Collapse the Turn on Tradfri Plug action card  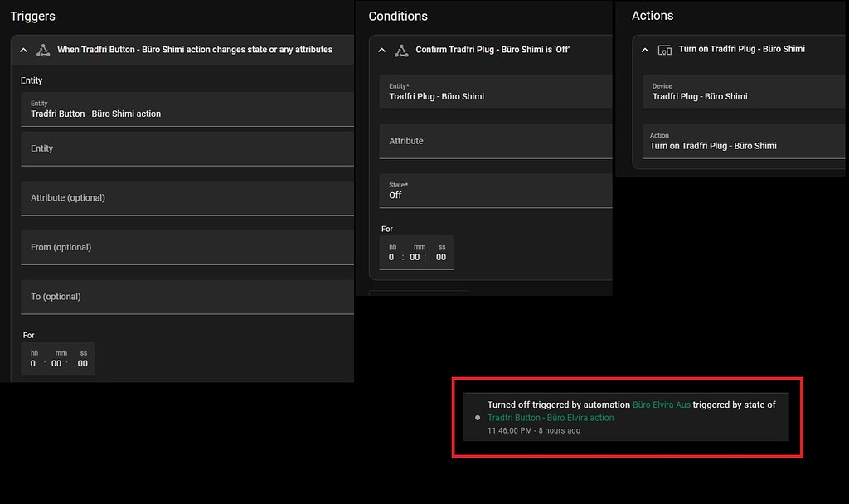pyautogui.click(x=644, y=49)
